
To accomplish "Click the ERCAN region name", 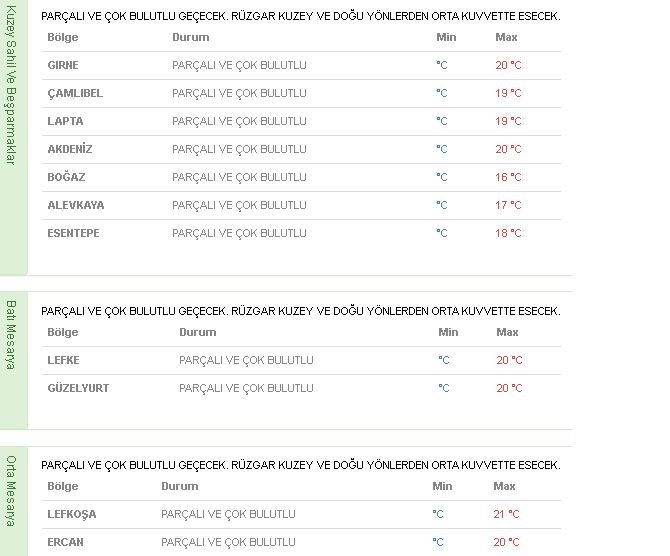I will 65,542.
